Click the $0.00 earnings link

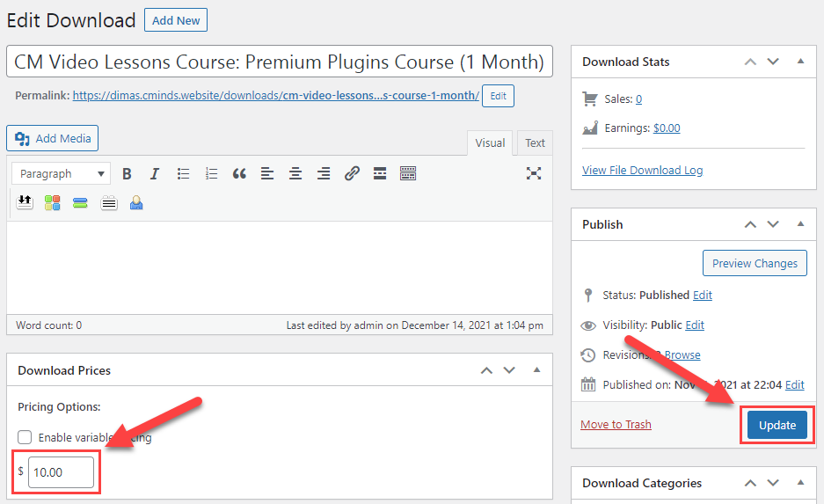pos(667,128)
